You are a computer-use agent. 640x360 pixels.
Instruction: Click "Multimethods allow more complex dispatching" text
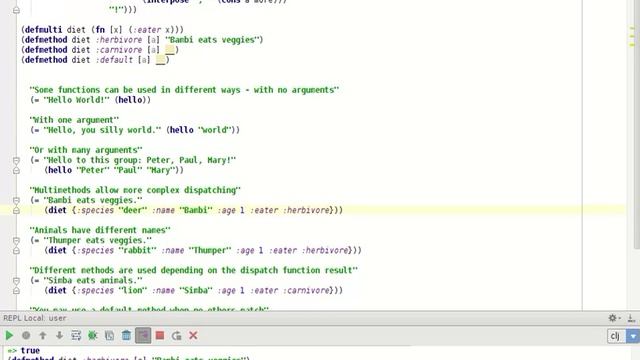(135, 190)
